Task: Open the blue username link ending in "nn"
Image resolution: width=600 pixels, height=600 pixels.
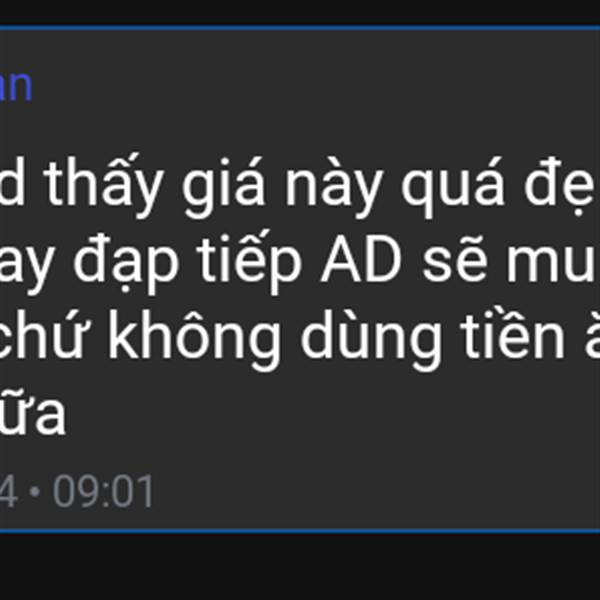Action: (15, 86)
